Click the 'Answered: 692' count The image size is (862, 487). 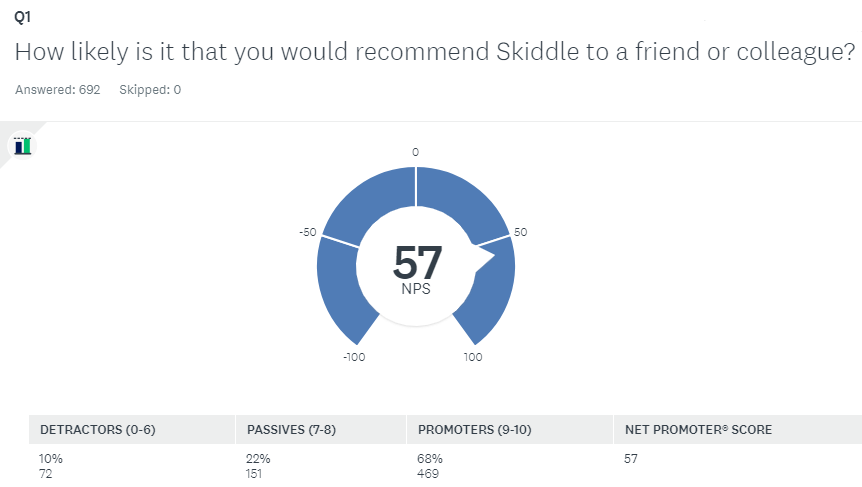(x=58, y=90)
